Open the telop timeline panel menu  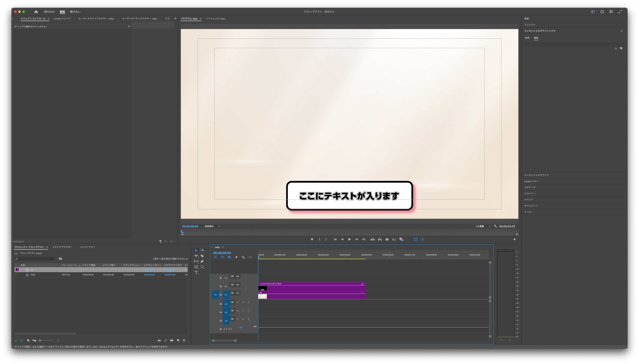coord(222,247)
